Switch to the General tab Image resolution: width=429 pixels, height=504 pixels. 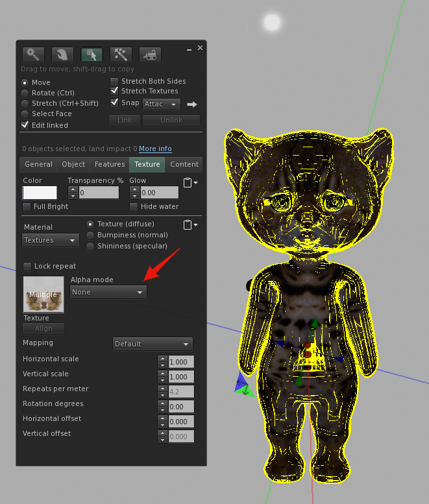tap(38, 164)
